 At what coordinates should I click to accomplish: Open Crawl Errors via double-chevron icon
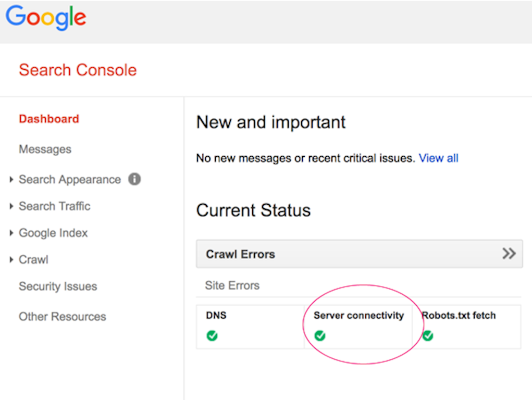509,254
